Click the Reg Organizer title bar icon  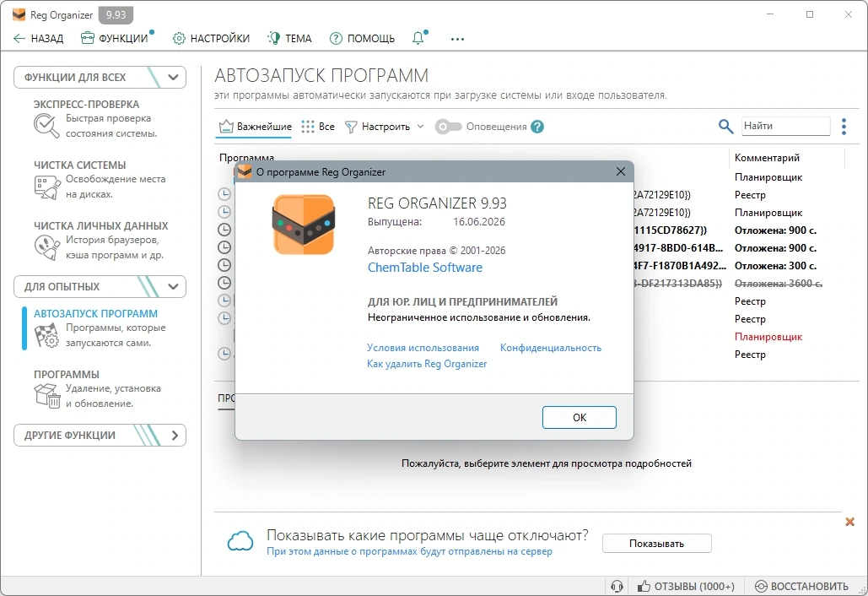pos(19,14)
